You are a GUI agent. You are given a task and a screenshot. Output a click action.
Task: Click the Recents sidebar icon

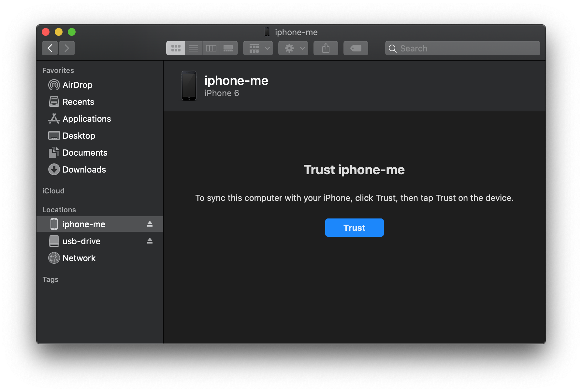tap(54, 102)
